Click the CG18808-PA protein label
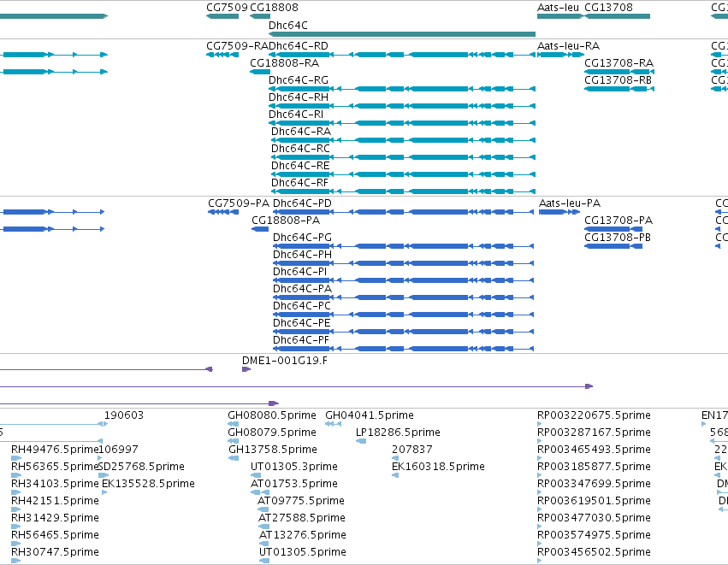 coord(286,221)
